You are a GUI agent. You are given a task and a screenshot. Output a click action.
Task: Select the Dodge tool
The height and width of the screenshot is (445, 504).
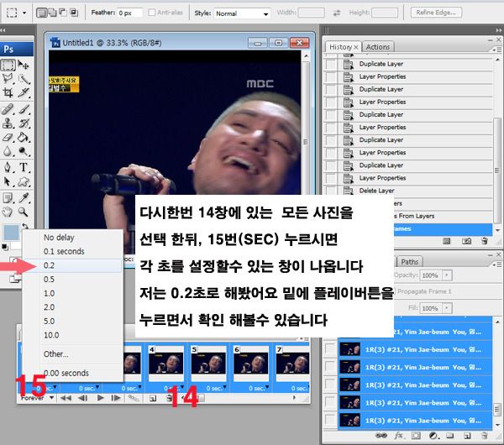pyautogui.click(x=24, y=151)
